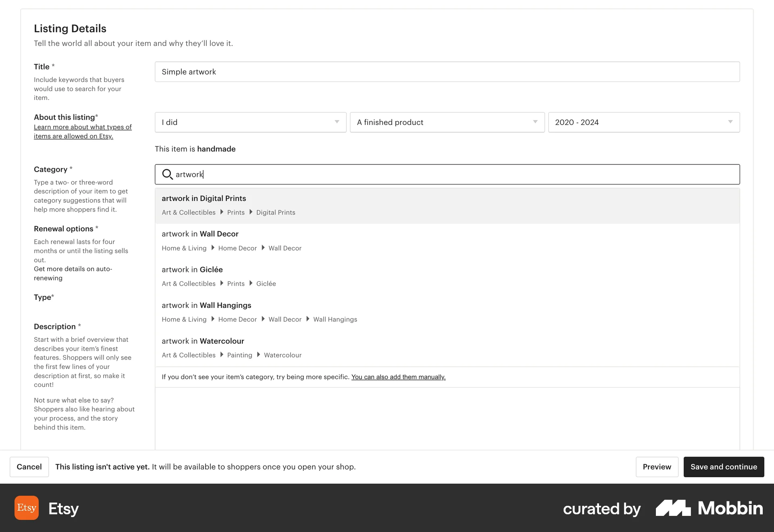Click the search magnifier icon in category field
The width and height of the screenshot is (774, 532).
[167, 174]
